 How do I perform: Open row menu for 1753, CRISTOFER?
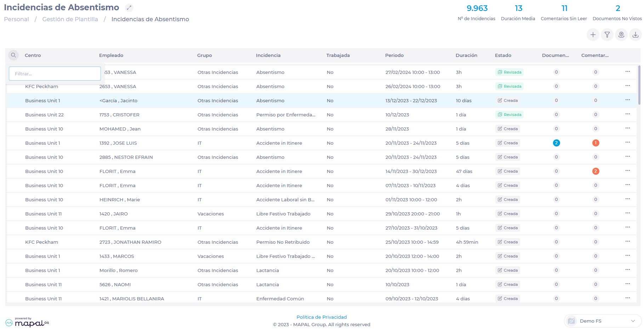coord(628,114)
